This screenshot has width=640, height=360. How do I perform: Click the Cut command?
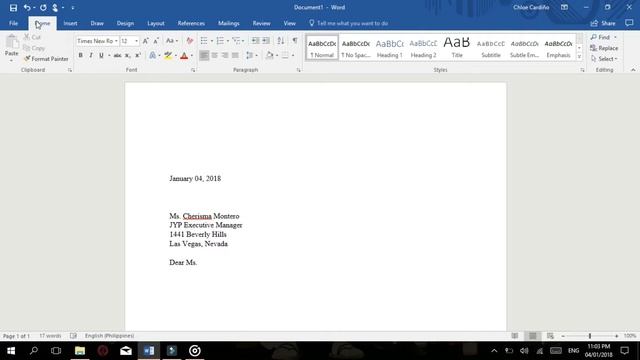coord(32,37)
